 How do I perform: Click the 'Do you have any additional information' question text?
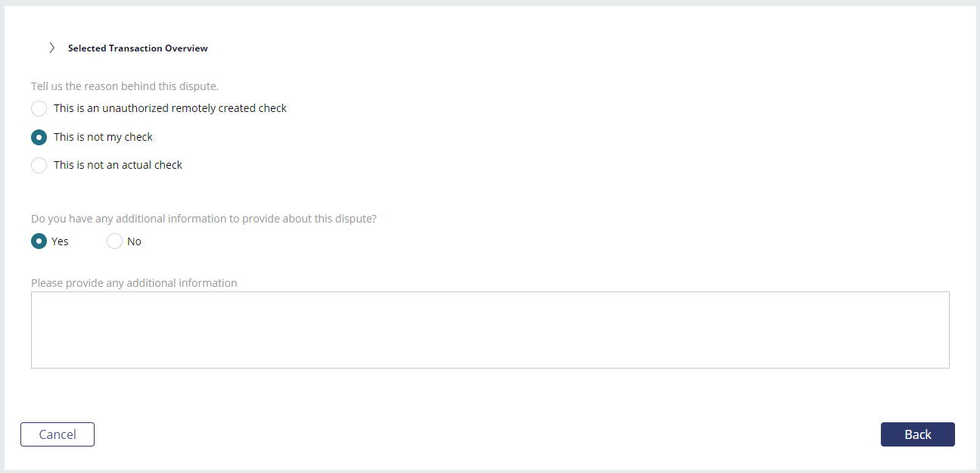(204, 219)
